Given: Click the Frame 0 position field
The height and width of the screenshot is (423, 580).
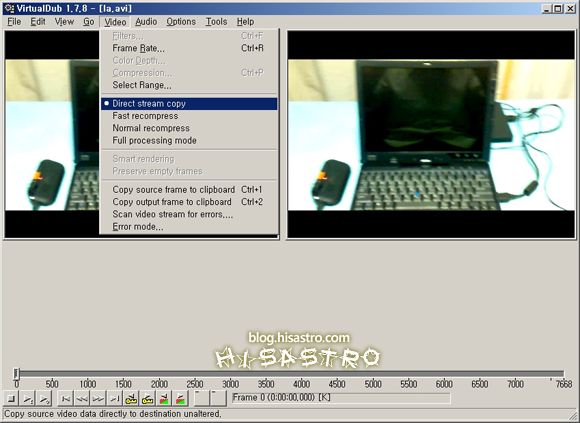Looking at the screenshot, I should 341,398.
